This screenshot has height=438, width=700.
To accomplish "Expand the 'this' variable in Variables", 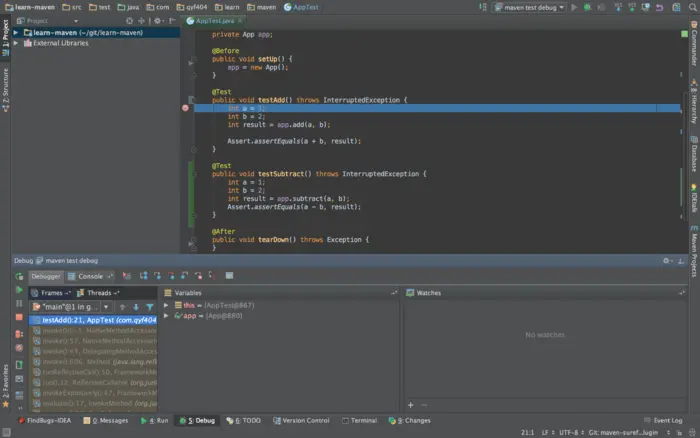I will (166, 305).
